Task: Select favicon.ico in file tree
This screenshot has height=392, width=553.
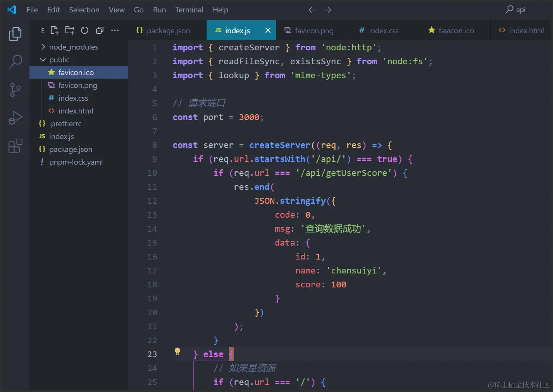Action: click(x=79, y=72)
